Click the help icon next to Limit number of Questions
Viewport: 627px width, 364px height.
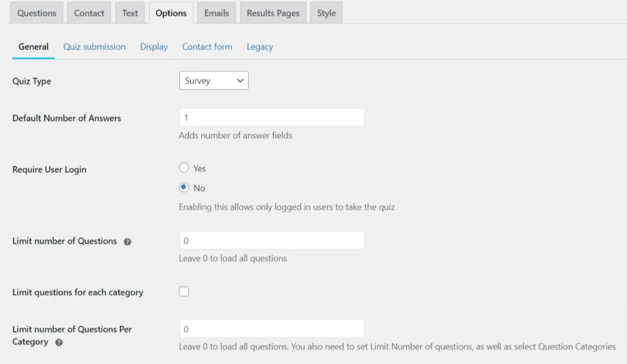[127, 241]
